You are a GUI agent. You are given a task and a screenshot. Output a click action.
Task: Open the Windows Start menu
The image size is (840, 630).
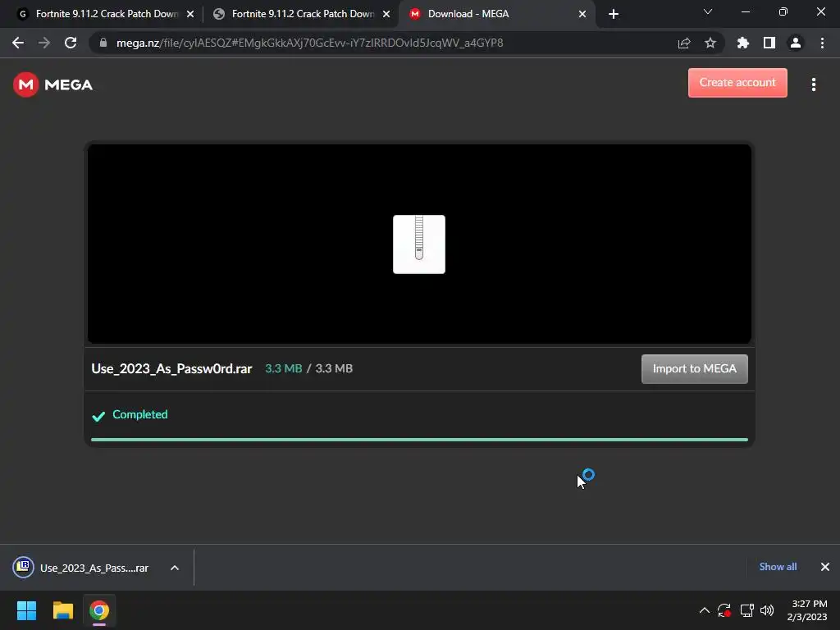click(26, 610)
